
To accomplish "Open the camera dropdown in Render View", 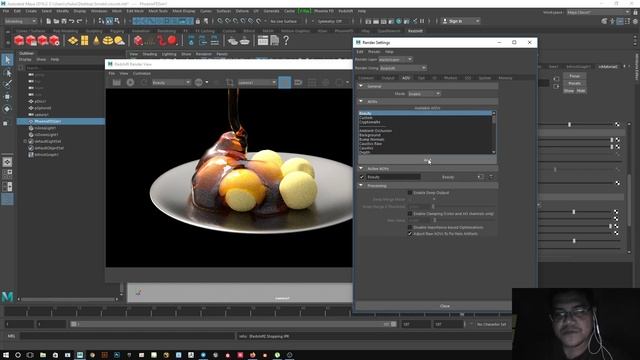I will (x=257, y=82).
